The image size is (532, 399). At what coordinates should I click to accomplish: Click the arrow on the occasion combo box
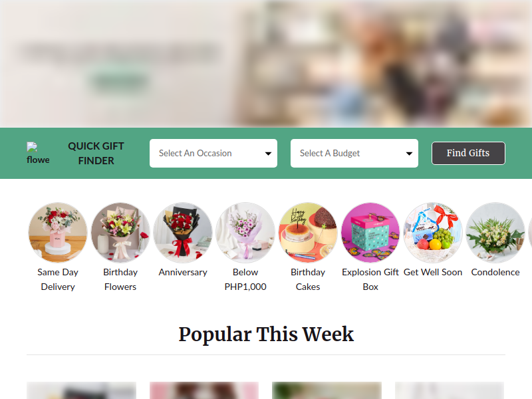[x=268, y=154]
